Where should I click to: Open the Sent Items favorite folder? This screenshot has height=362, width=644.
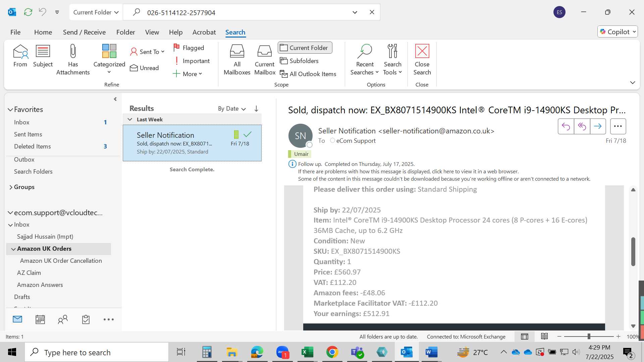[x=28, y=134]
